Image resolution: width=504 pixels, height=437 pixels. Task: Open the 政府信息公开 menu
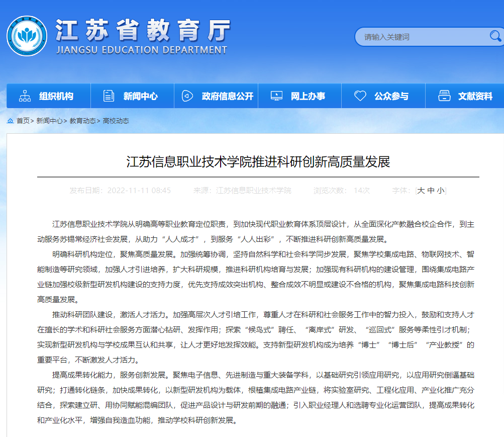coord(216,96)
